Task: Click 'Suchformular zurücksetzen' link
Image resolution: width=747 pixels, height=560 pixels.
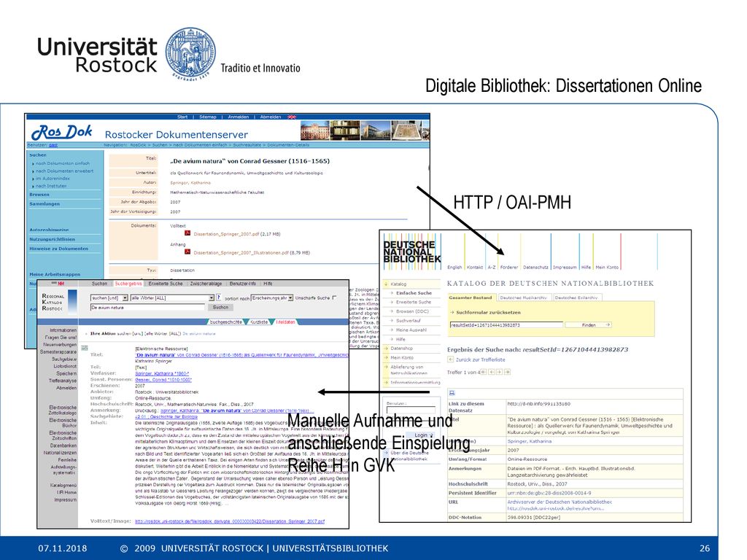Action: pos(488,312)
